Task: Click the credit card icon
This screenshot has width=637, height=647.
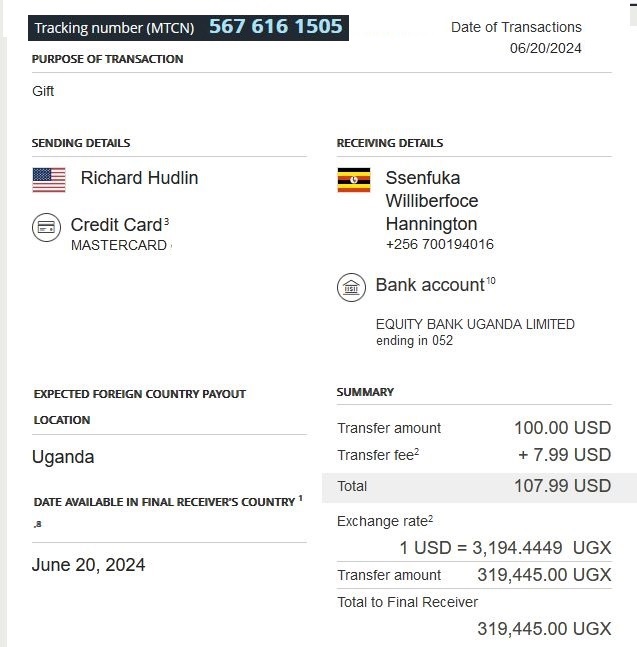Action: [x=46, y=227]
